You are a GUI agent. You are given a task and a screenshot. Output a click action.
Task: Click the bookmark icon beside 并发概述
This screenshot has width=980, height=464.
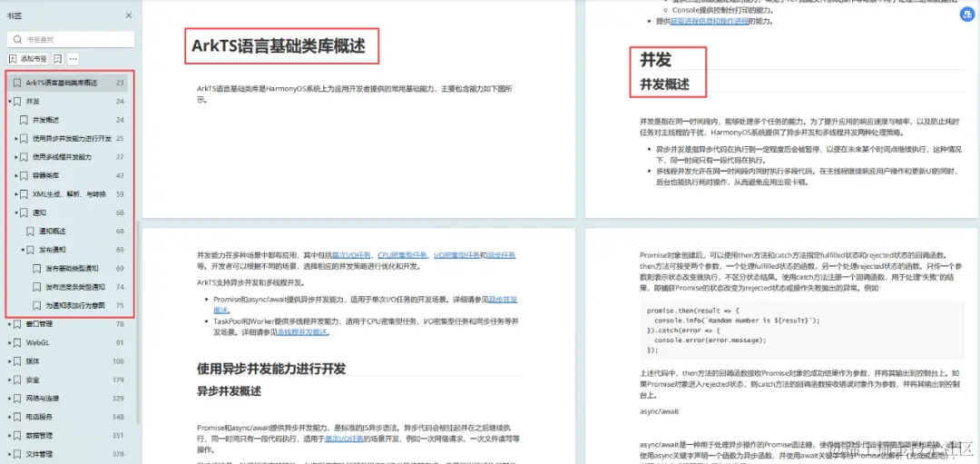[x=23, y=120]
